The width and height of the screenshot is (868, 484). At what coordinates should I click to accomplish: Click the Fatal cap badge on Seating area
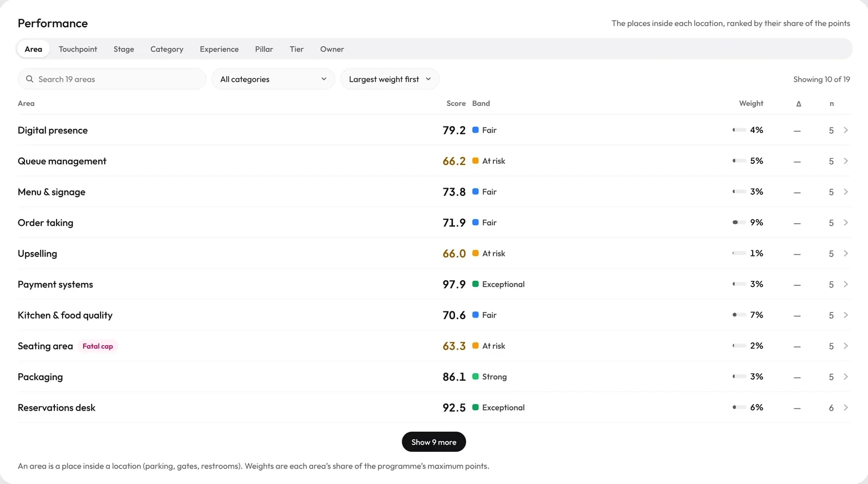98,346
